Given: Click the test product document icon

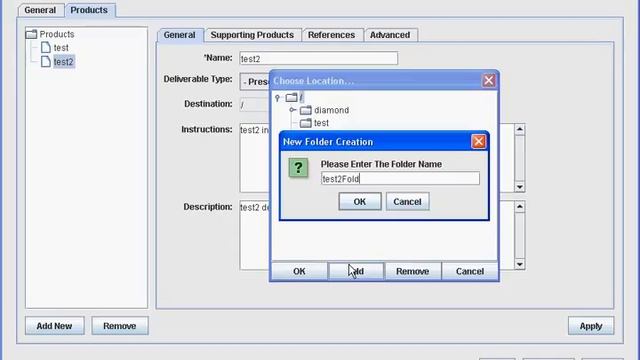Looking at the screenshot, I should [46, 48].
